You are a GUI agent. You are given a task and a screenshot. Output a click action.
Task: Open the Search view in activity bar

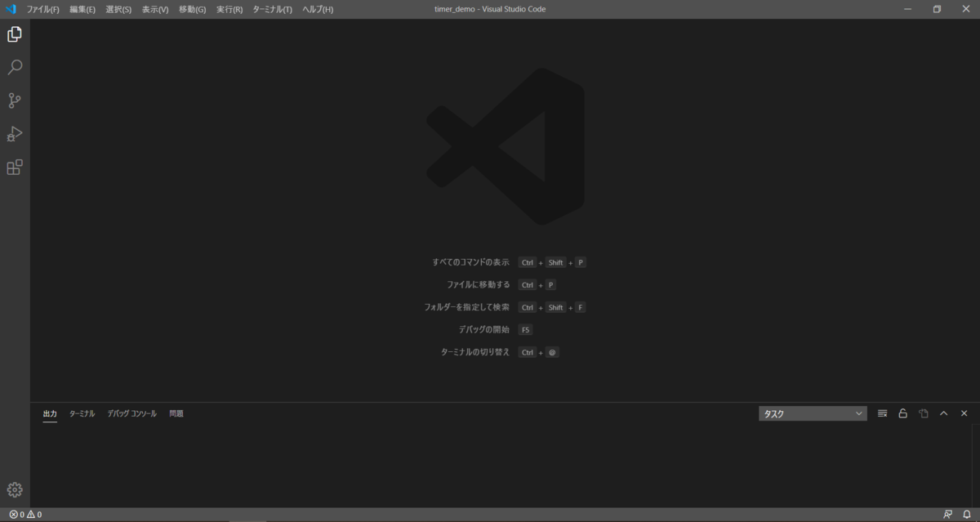[15, 67]
